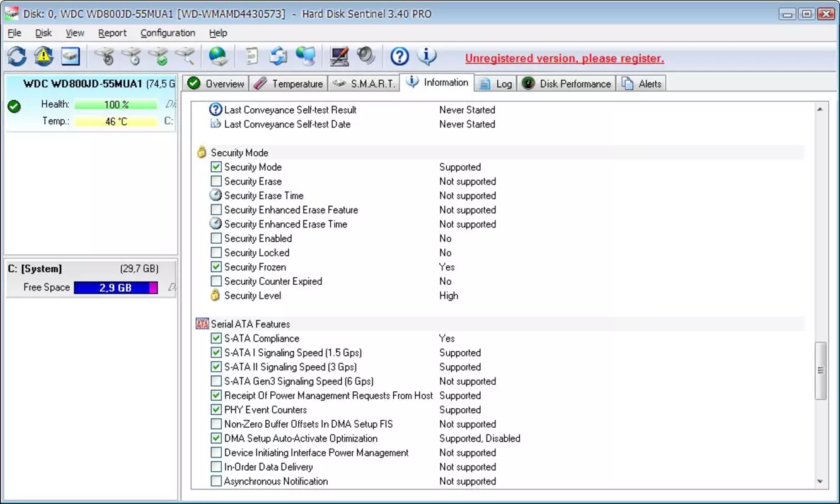This screenshot has width=840, height=504.
Task: Toggle the PHY Event Counters checkbox
Action: [216, 409]
